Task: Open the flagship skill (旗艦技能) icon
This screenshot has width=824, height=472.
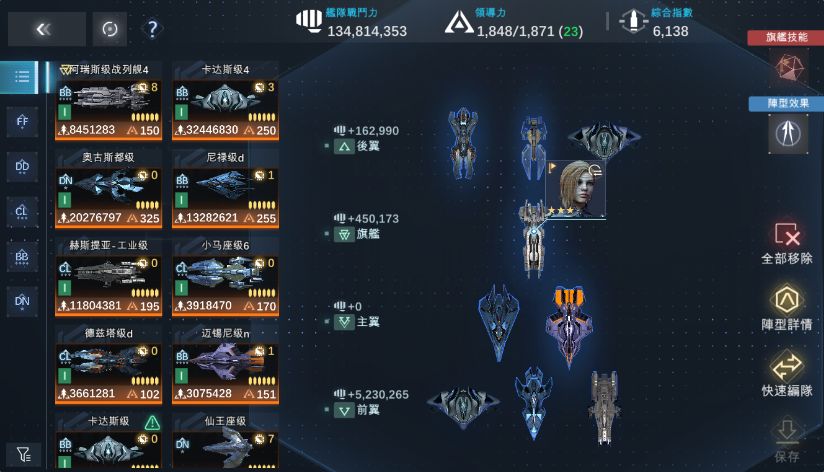Action: 789,67
